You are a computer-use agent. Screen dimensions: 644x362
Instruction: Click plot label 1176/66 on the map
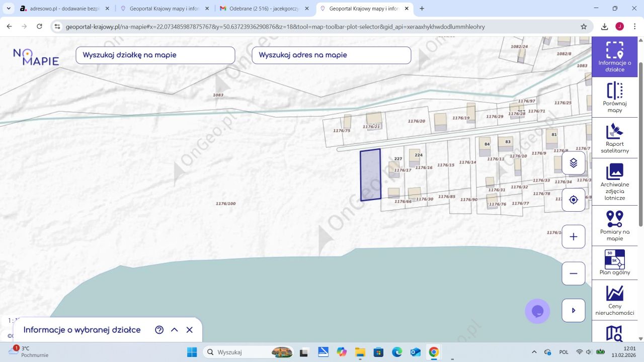403,202
